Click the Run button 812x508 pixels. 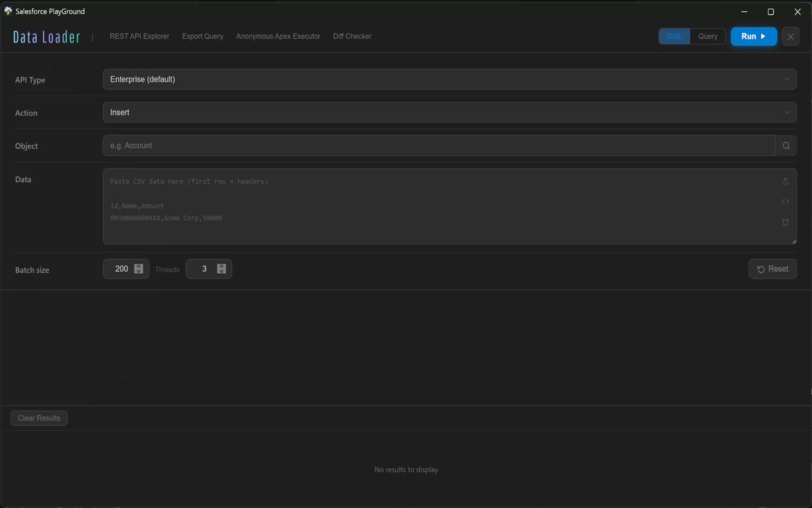point(754,36)
